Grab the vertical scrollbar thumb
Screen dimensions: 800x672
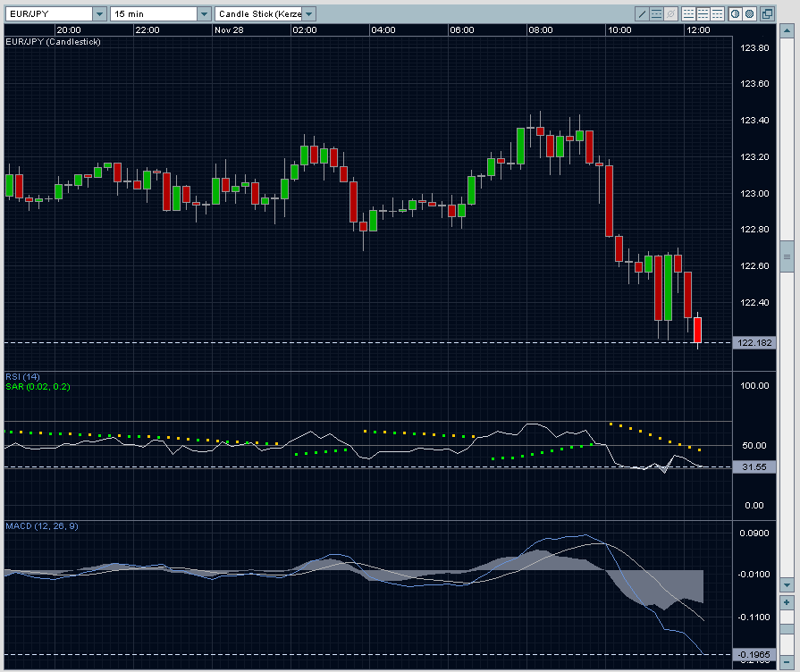pos(787,256)
